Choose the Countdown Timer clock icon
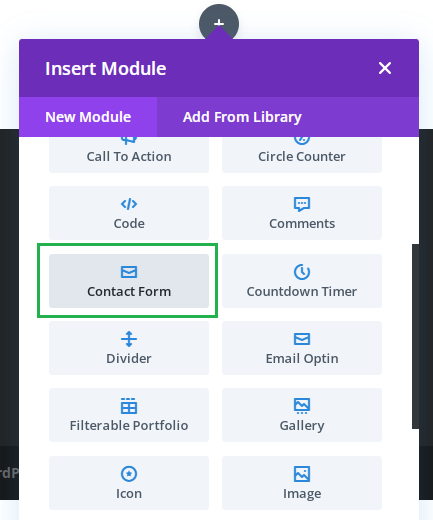433x520 pixels. pos(302,272)
